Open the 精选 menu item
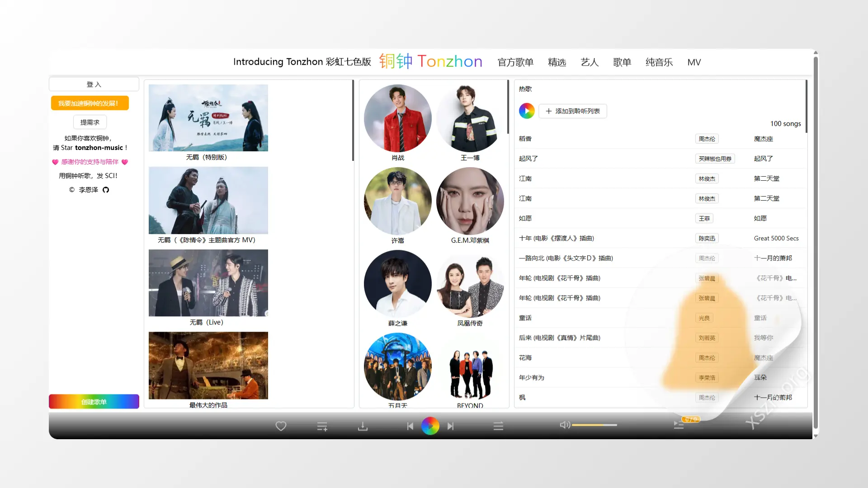The width and height of the screenshot is (868, 488). tap(557, 62)
